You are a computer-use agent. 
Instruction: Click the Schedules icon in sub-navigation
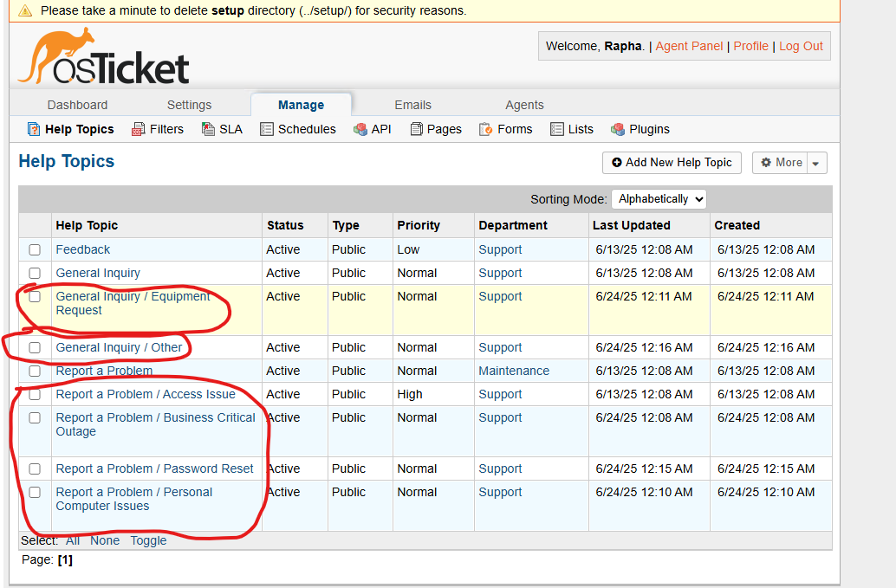[x=266, y=130]
